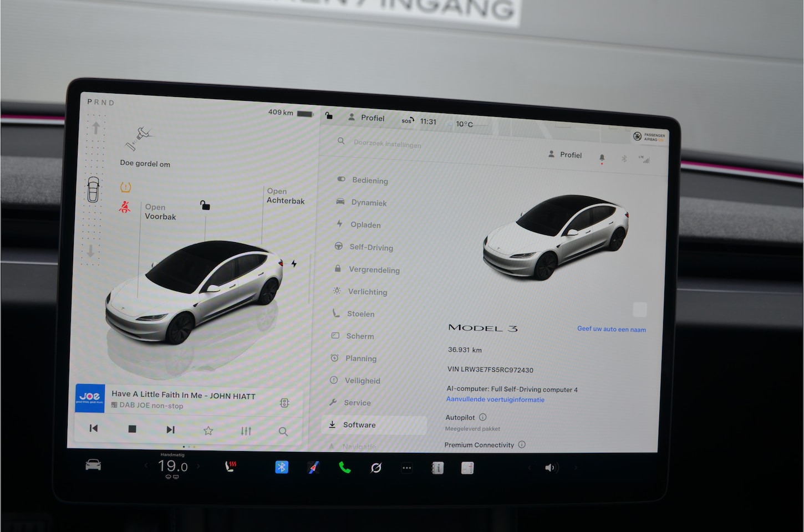
Task: Toggle car lock icon in status bar
Action: (x=329, y=116)
